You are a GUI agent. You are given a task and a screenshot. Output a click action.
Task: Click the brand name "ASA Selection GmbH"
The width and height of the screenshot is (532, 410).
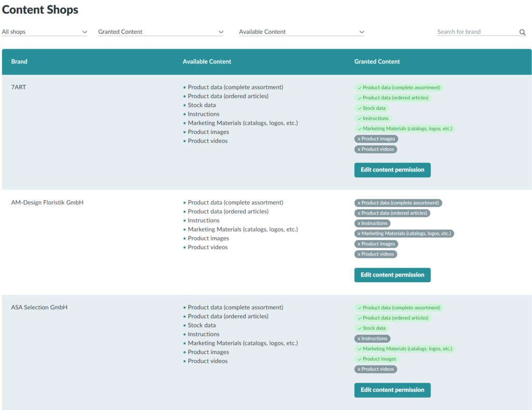tap(39, 307)
